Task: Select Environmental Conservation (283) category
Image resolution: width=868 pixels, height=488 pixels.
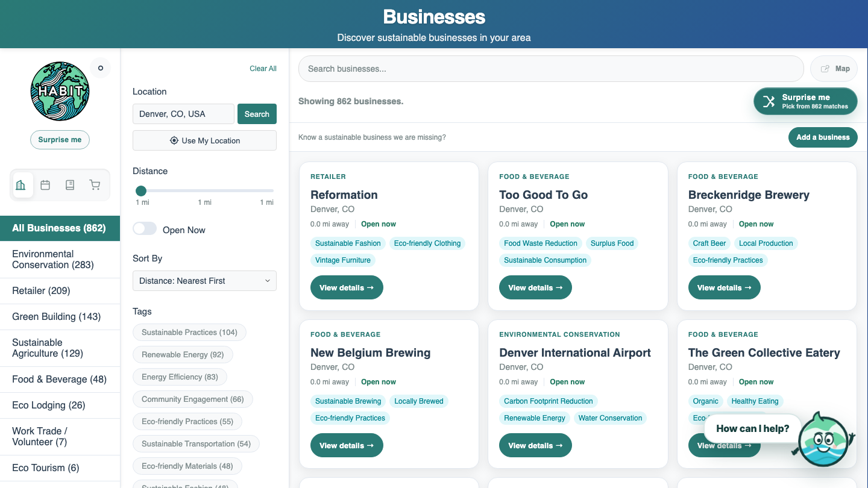Action: (60, 260)
